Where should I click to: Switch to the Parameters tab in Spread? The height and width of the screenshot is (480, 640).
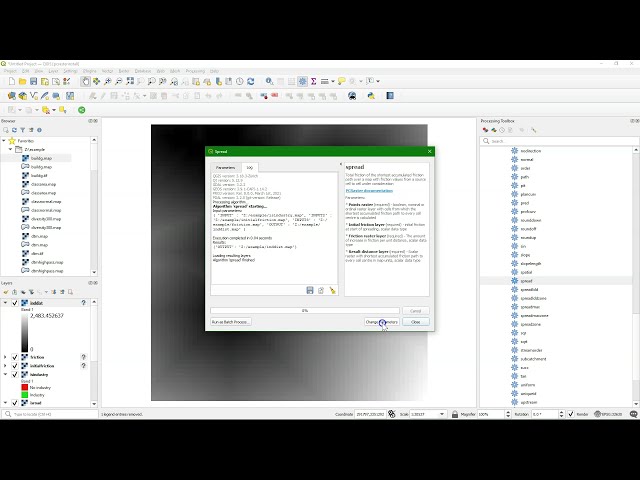tap(225, 168)
